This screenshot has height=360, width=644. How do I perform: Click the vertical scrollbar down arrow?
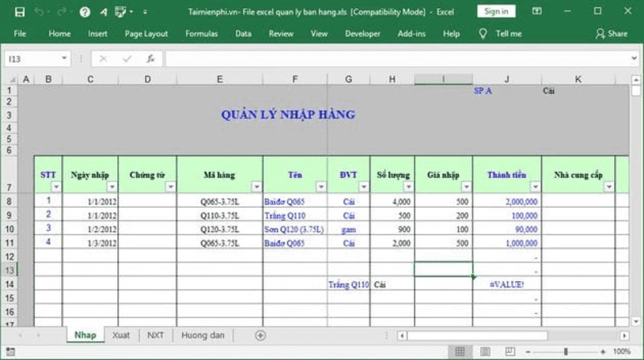[636, 321]
